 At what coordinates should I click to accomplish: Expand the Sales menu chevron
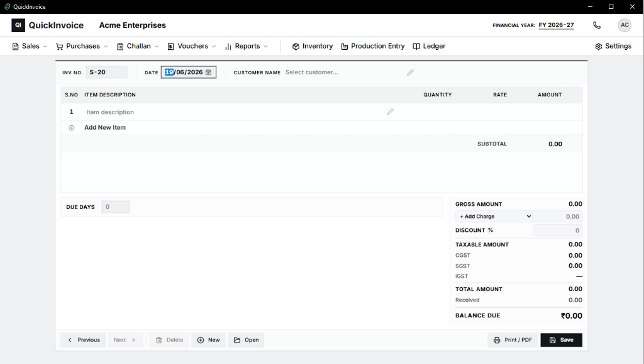45,47
